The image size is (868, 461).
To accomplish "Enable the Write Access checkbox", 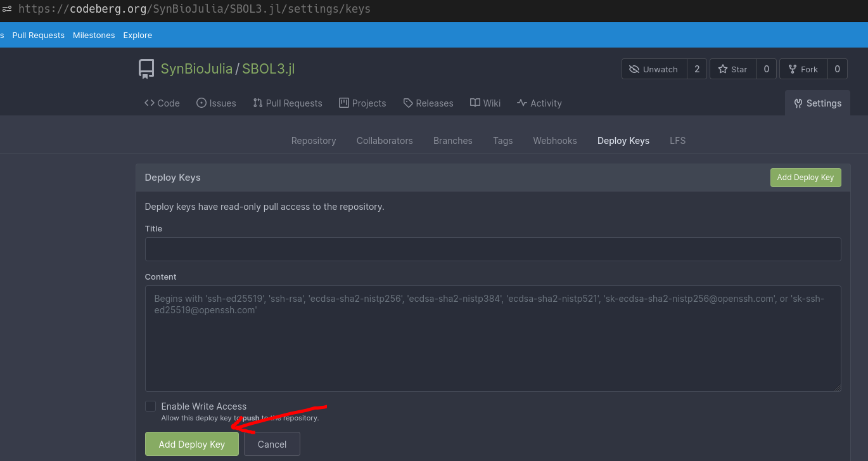I will tap(150, 406).
